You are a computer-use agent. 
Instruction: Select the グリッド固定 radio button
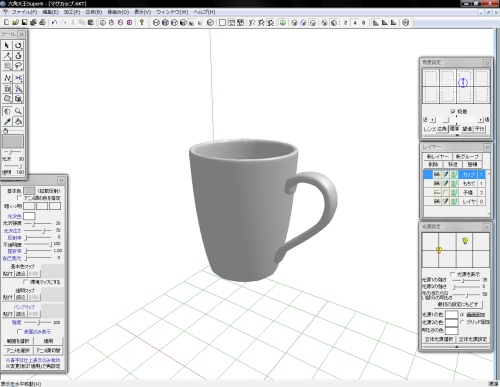pyautogui.click(x=462, y=322)
